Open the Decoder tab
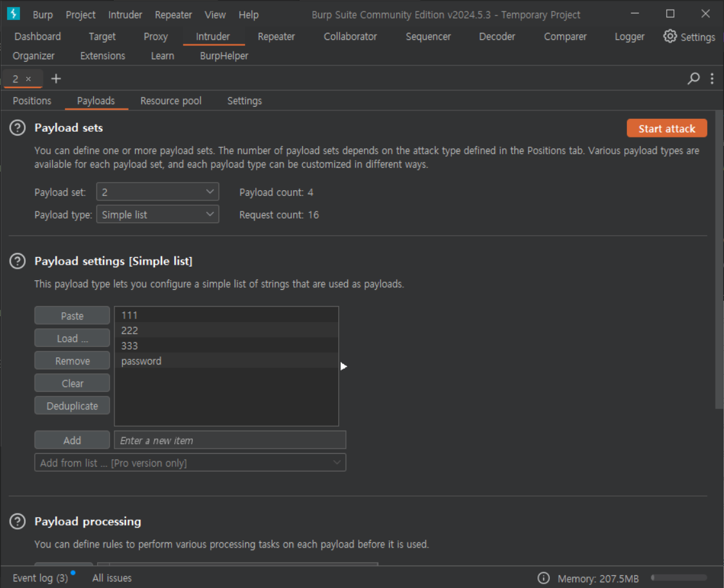The image size is (724, 588). coord(497,37)
